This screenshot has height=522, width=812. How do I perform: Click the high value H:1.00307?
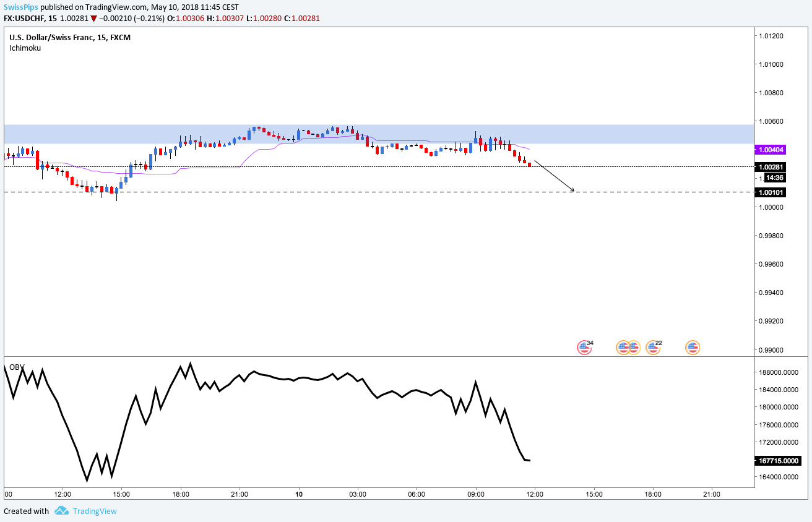point(225,19)
